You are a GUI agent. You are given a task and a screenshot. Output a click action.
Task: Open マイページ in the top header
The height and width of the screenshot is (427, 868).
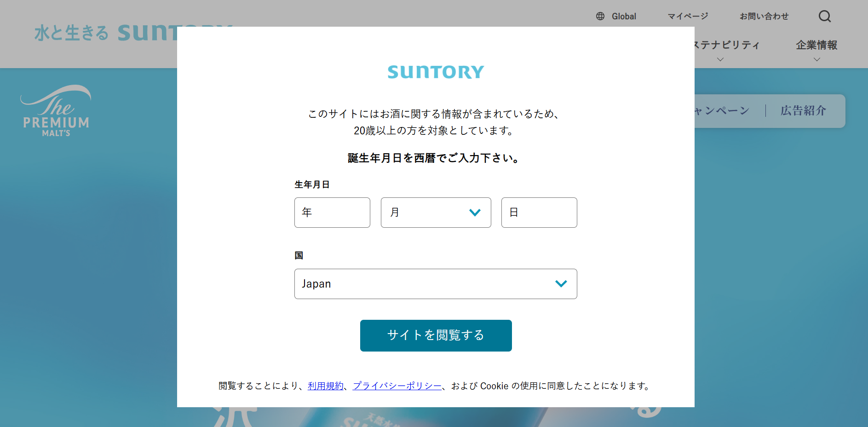pos(688,16)
